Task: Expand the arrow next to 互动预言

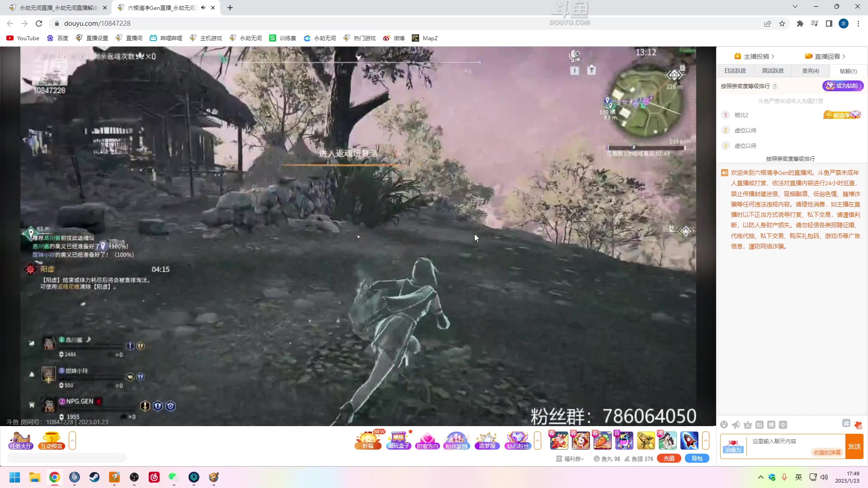Action: pyautogui.click(x=72, y=441)
